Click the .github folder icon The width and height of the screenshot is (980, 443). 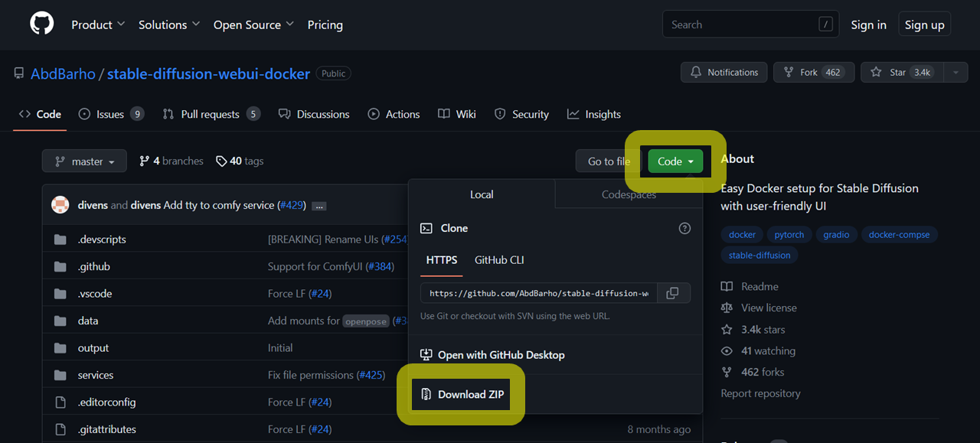pyautogui.click(x=60, y=266)
